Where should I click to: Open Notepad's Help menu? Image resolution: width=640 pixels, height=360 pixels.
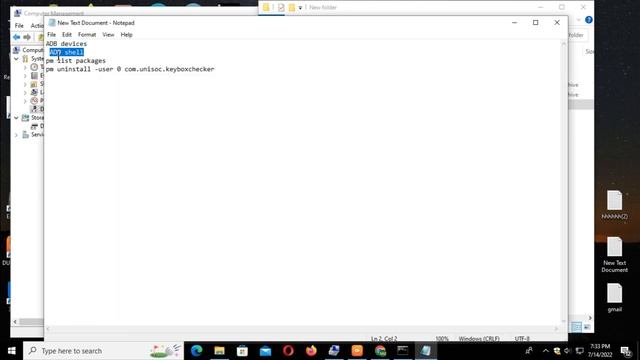[x=127, y=35]
